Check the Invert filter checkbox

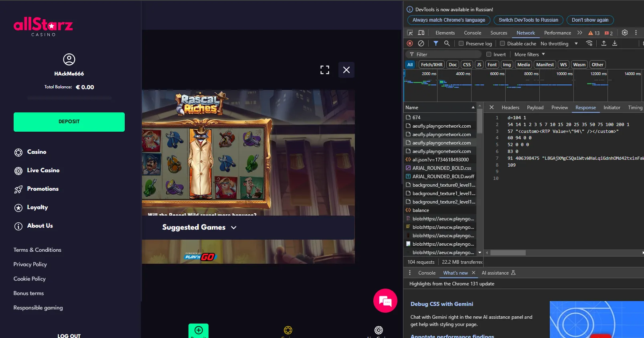[x=489, y=55]
